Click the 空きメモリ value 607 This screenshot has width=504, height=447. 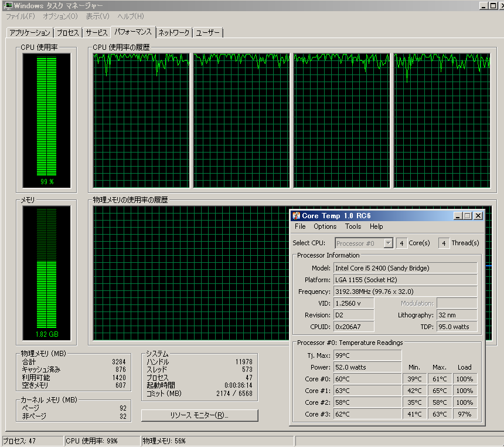tap(121, 385)
